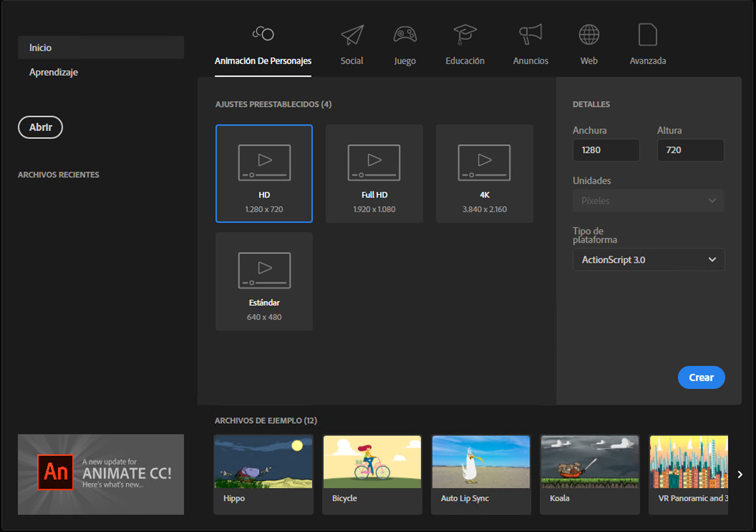Click the Anchura width input field
Viewport: 756px width, 532px height.
pyautogui.click(x=606, y=150)
